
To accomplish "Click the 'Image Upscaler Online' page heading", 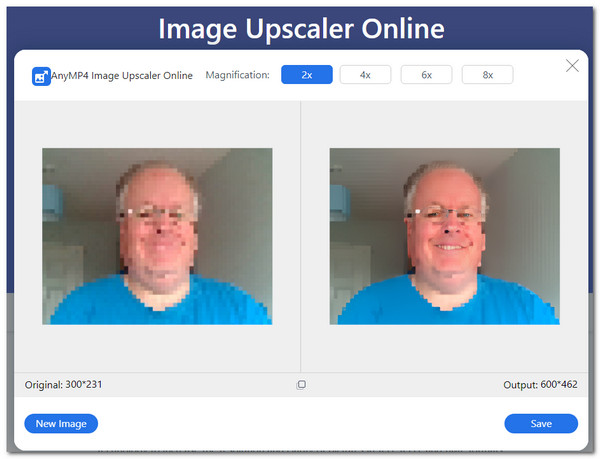I will point(301,29).
